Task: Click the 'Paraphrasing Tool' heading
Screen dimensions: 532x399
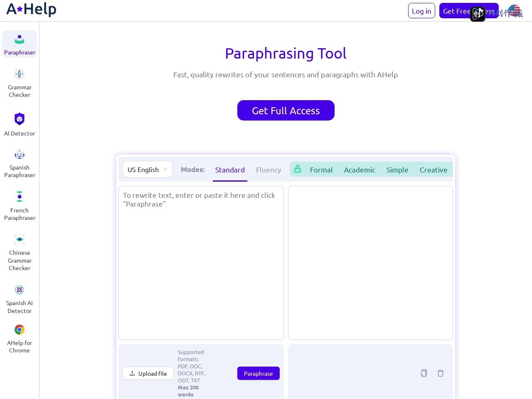Action: tap(286, 53)
